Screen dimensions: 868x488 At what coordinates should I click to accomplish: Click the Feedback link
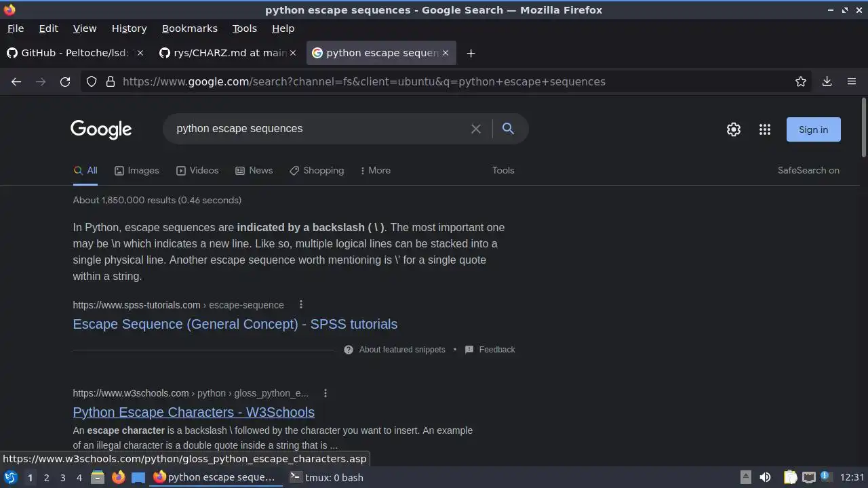tap(497, 350)
